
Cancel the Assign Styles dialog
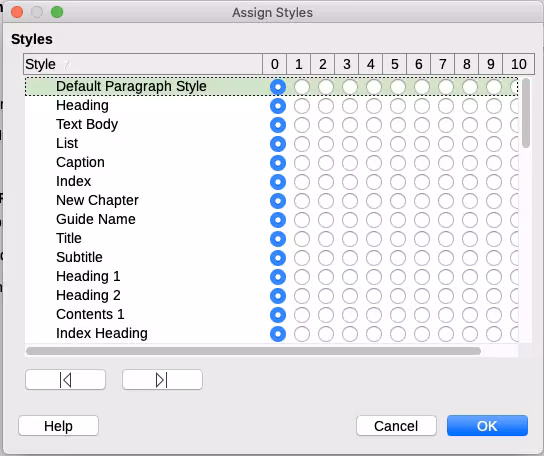tap(396, 426)
